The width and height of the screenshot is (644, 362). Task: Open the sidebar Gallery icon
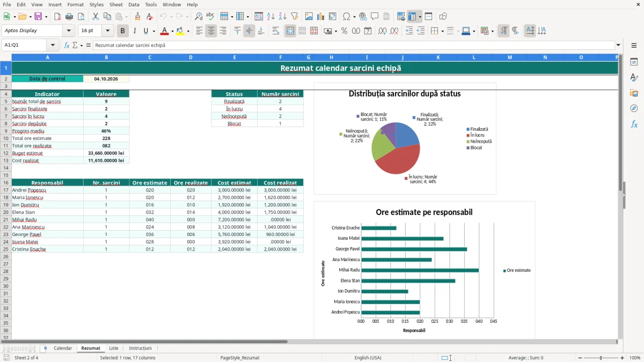pos(634,93)
